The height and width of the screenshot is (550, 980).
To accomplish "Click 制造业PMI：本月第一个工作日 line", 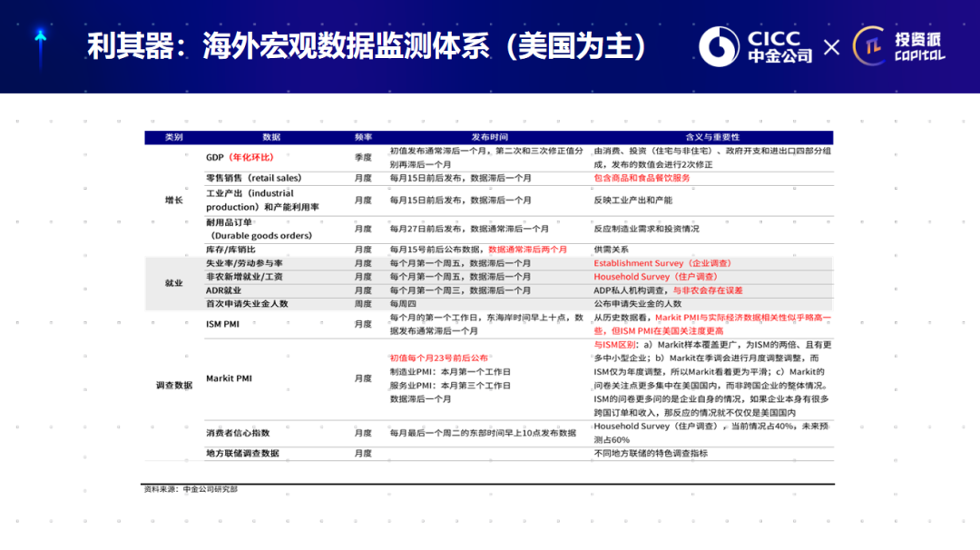I will click(x=450, y=372).
